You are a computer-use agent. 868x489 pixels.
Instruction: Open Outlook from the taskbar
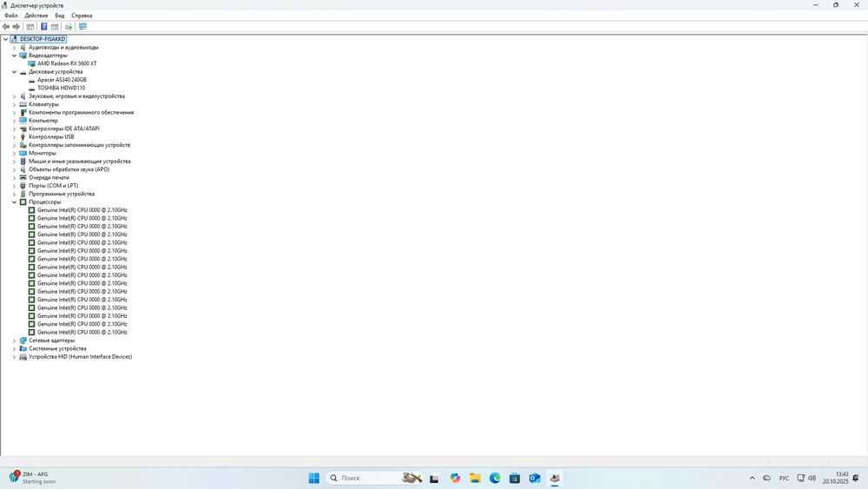tap(535, 478)
